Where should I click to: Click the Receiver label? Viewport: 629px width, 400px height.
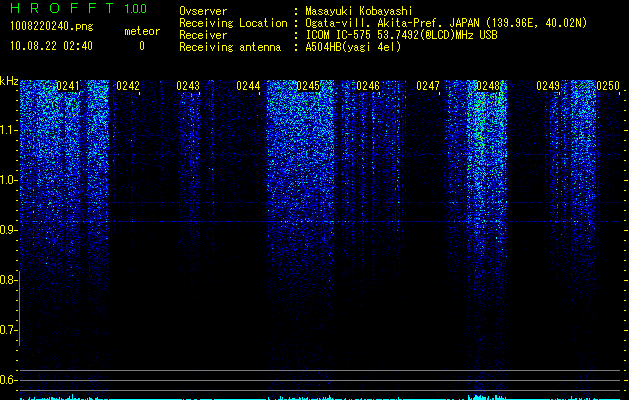point(203,35)
